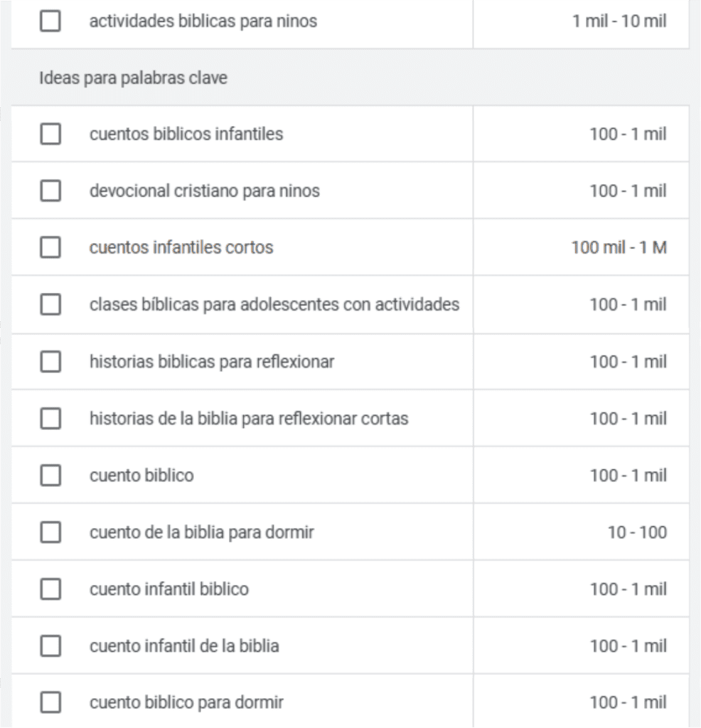Image resolution: width=701 pixels, height=728 pixels.
Task: Check the box for actividades biblicas para ninos
Action: pos(50,21)
